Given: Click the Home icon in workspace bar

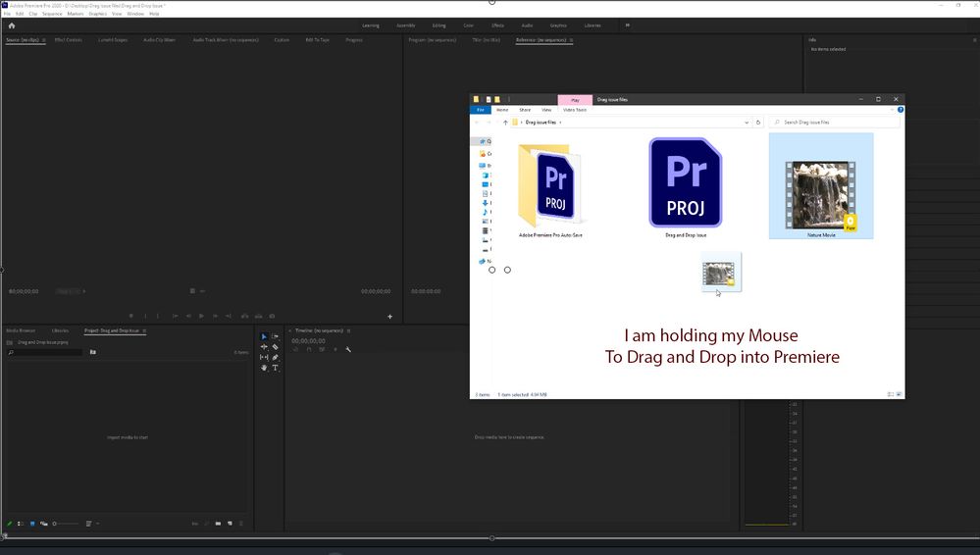Looking at the screenshot, I should tap(11, 25).
